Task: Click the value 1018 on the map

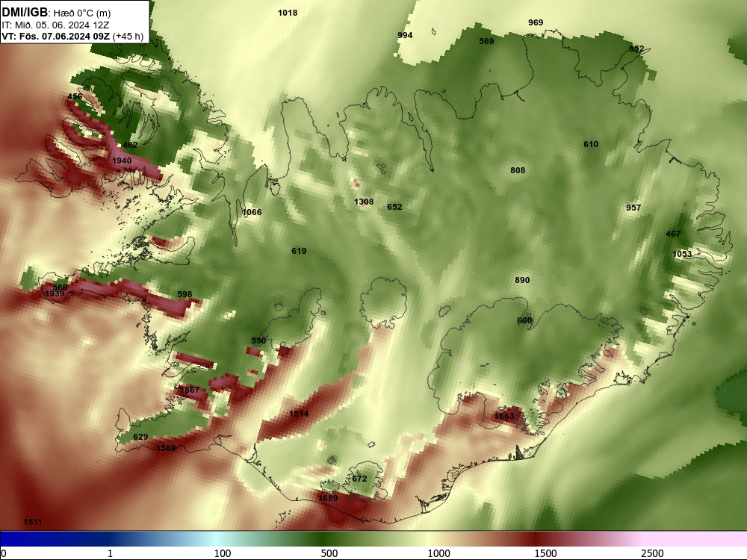Action: (288, 13)
